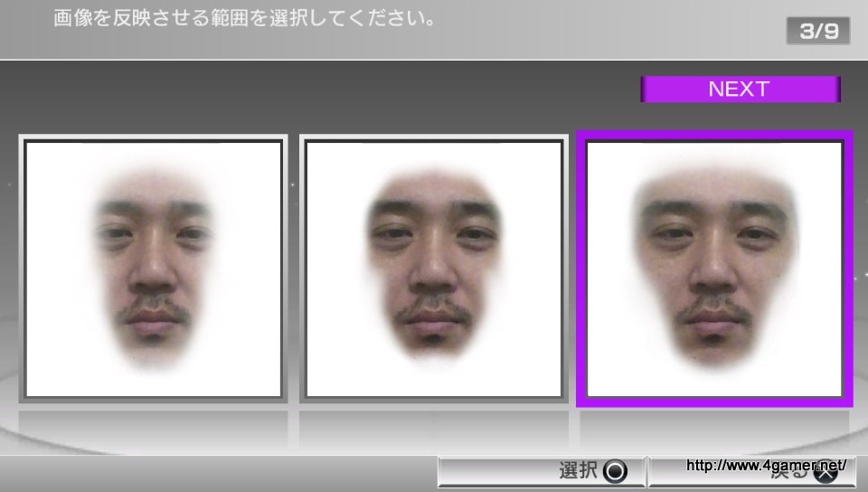This screenshot has width=868, height=492.
Task: Click the 3/9 step counter
Action: pos(818,31)
